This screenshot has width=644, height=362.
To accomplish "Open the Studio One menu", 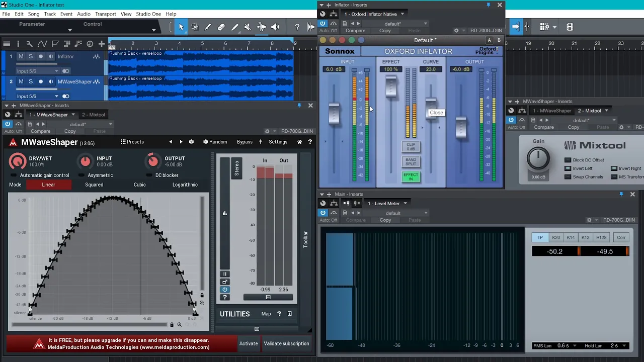I will tap(148, 14).
